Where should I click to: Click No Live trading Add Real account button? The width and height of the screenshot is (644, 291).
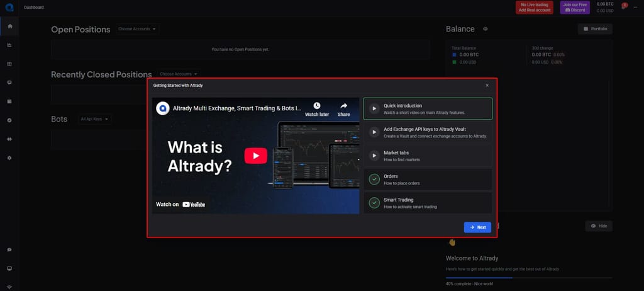(535, 8)
